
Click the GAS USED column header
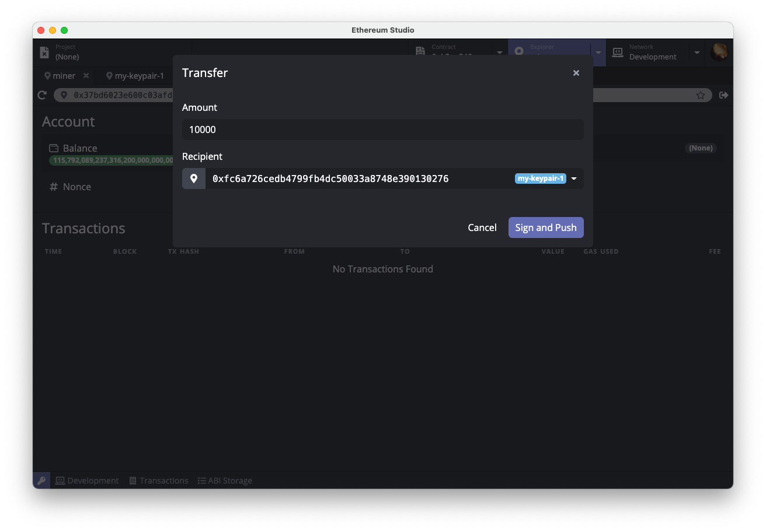(601, 251)
